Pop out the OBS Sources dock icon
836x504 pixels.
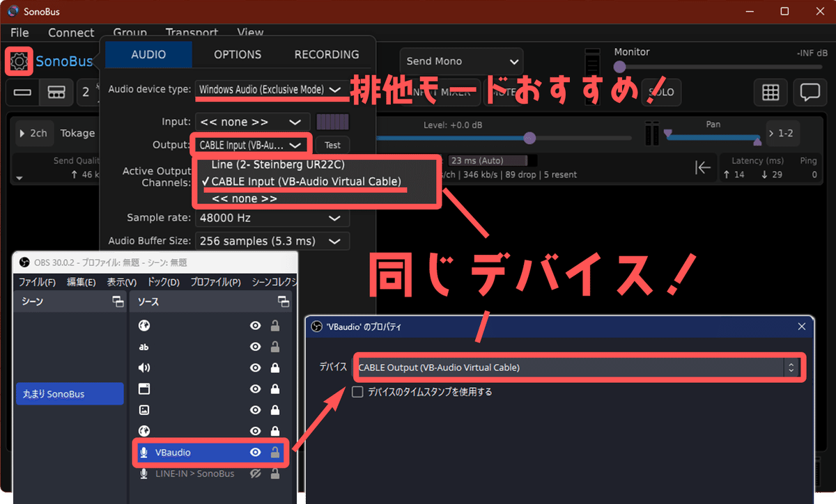pyautogui.click(x=284, y=301)
